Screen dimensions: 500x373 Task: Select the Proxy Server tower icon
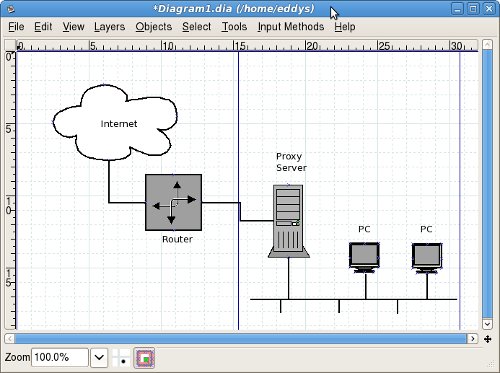coord(288,221)
